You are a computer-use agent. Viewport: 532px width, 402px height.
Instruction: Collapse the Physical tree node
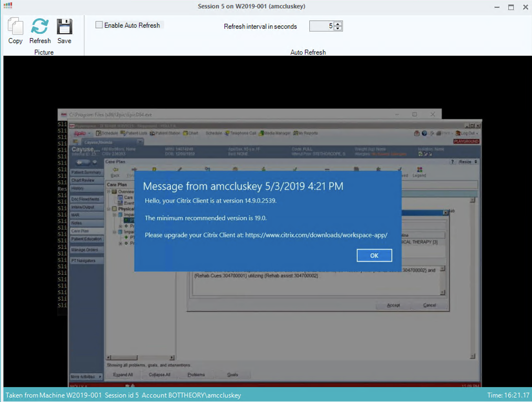coord(108,209)
